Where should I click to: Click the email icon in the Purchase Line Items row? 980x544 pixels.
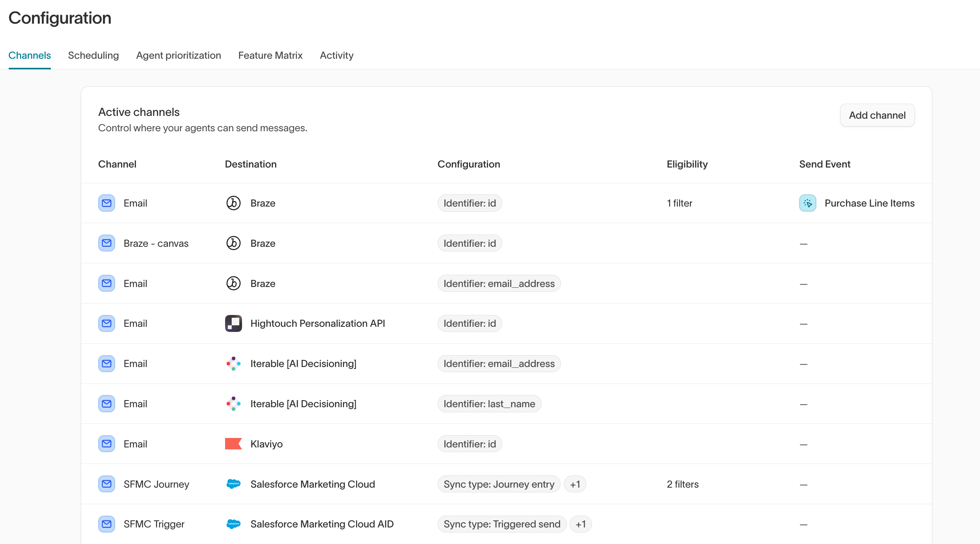click(106, 203)
